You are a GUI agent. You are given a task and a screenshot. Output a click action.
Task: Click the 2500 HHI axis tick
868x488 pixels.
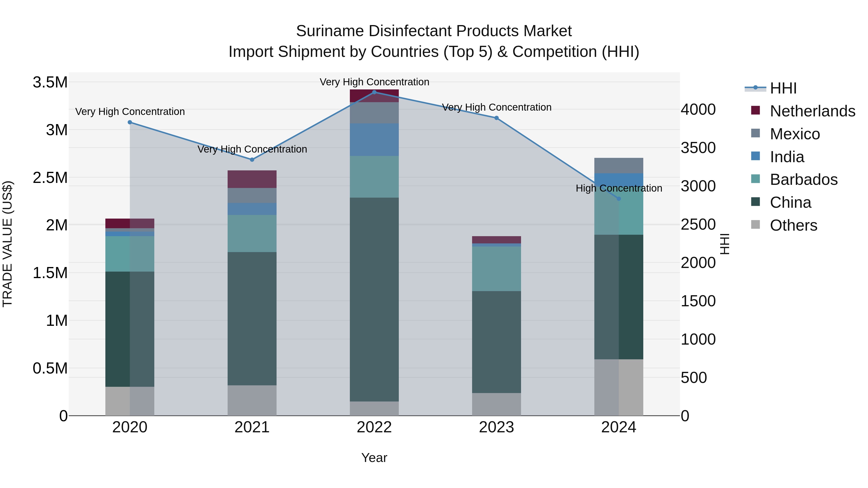(698, 224)
